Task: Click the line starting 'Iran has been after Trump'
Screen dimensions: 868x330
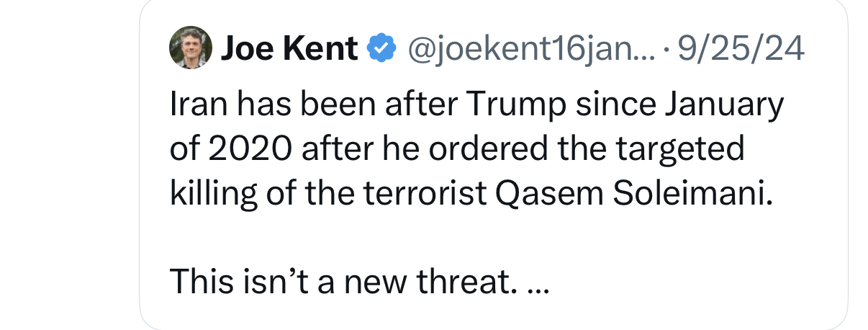Action: pyautogui.click(x=476, y=105)
